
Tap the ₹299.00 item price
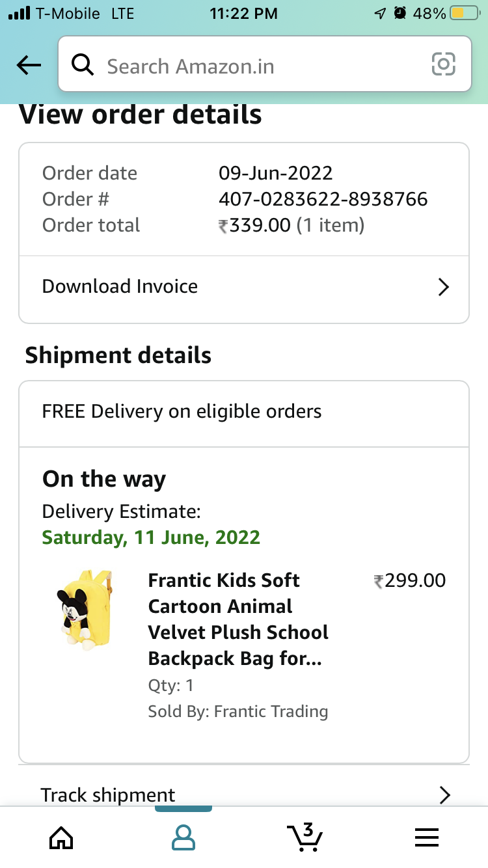pyautogui.click(x=410, y=580)
